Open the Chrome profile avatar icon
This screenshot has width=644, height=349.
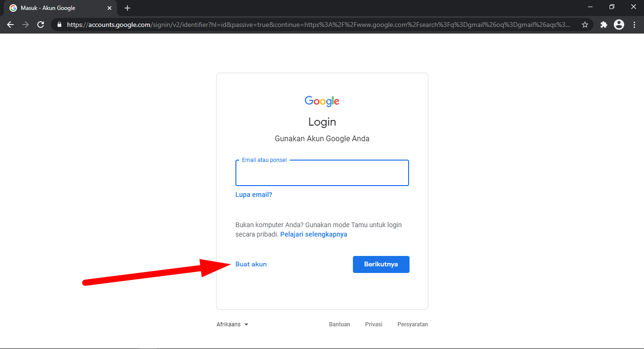tap(619, 25)
